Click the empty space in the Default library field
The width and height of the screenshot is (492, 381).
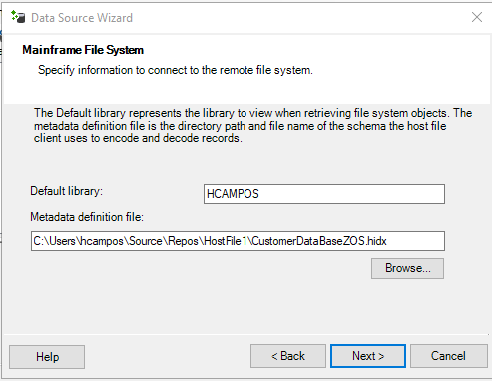tap(352, 194)
